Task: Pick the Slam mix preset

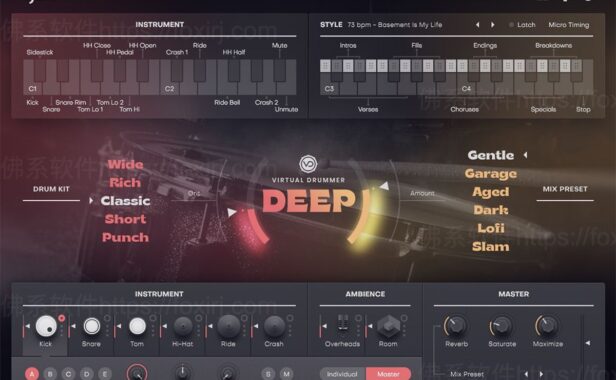Action: (491, 247)
